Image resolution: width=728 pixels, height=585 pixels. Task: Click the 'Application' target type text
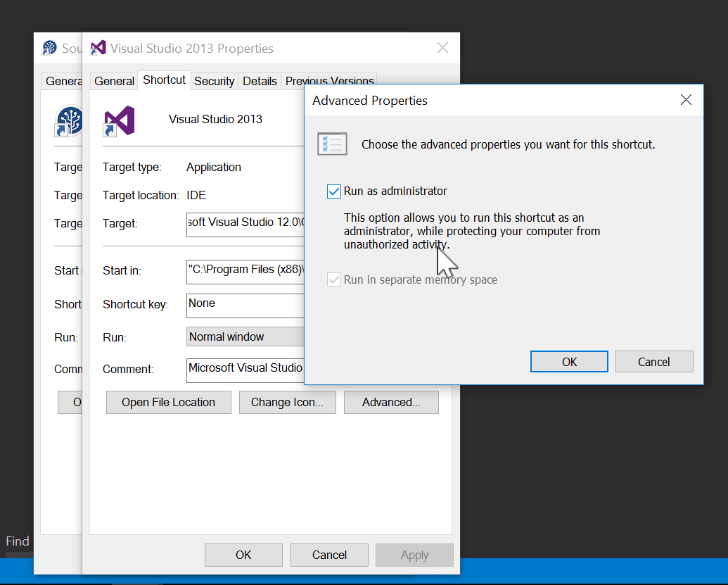pyautogui.click(x=214, y=168)
